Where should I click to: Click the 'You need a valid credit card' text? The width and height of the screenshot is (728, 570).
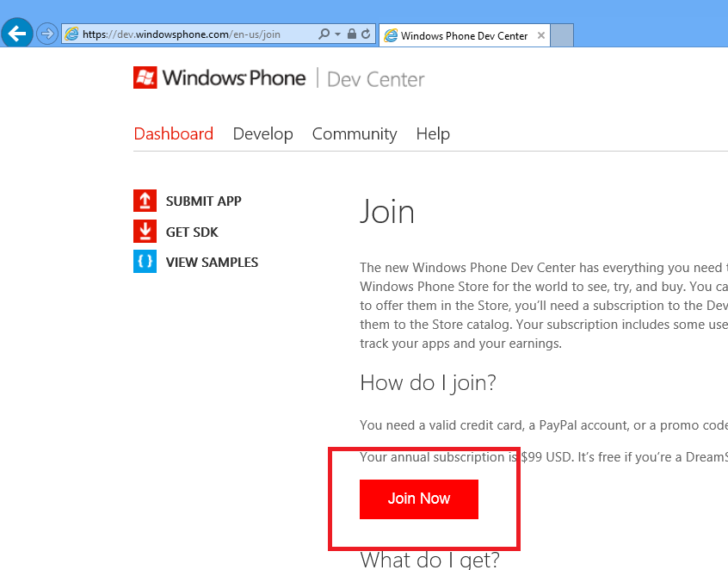[x=442, y=425]
